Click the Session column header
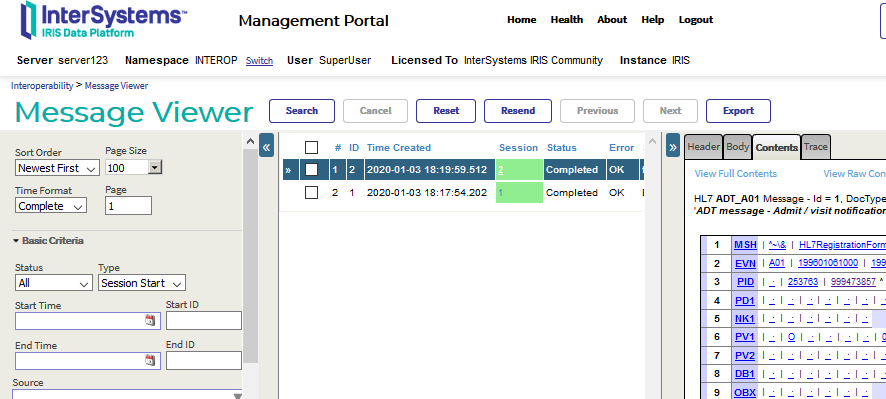This screenshot has width=886, height=399. pos(518,148)
